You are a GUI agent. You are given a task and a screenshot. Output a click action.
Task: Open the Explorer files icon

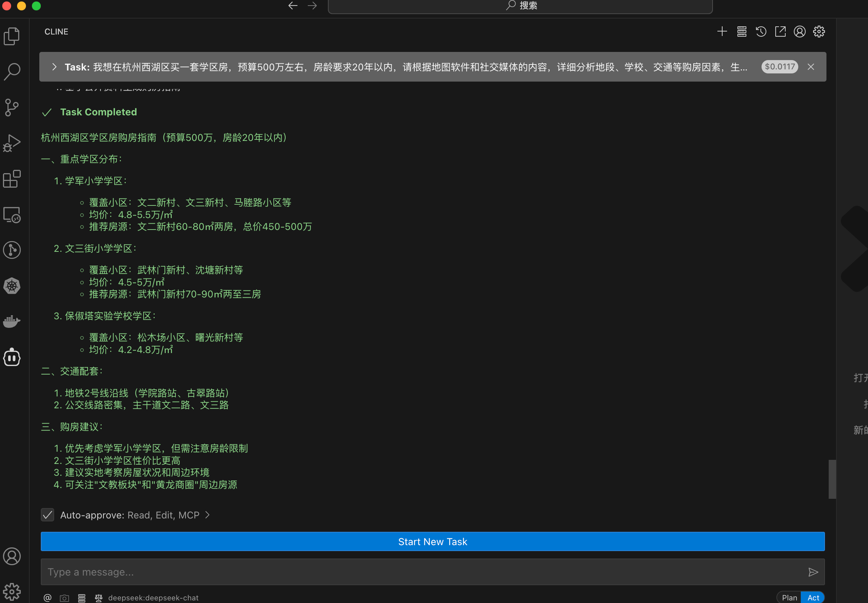pyautogui.click(x=12, y=36)
